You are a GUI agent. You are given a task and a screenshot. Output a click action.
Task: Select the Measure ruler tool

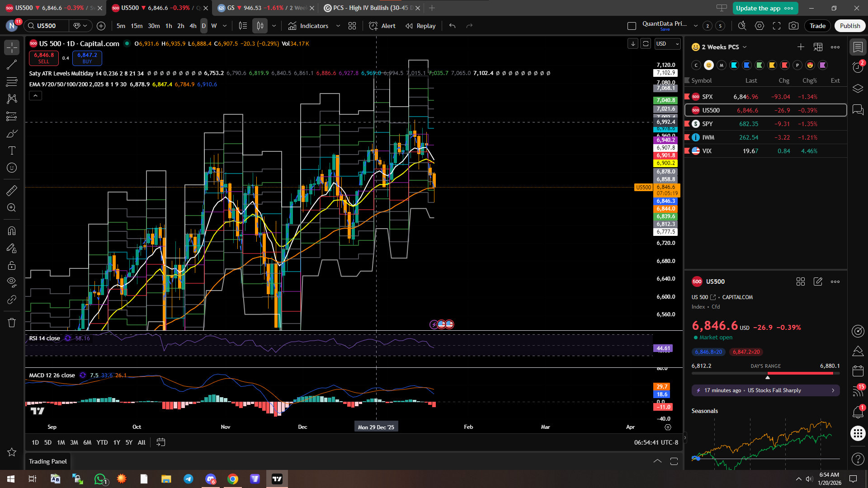click(12, 190)
